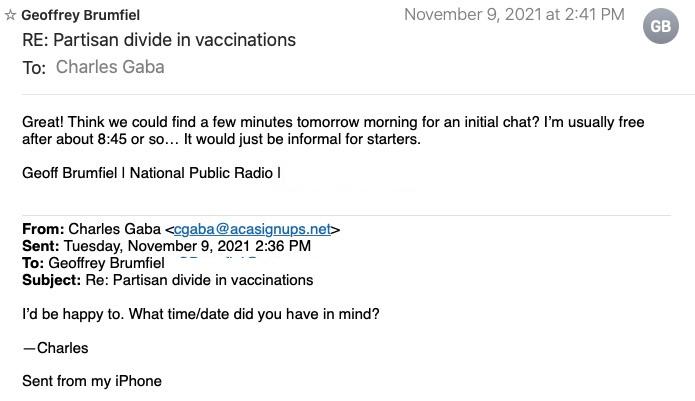695x401 pixels.
Task: Click the "—Charles" sign-off
Action: click(x=55, y=348)
